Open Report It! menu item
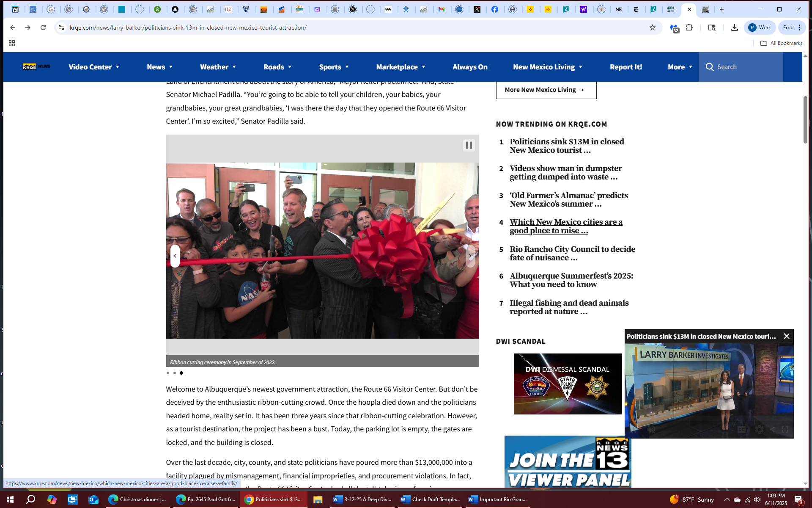 pyautogui.click(x=625, y=67)
